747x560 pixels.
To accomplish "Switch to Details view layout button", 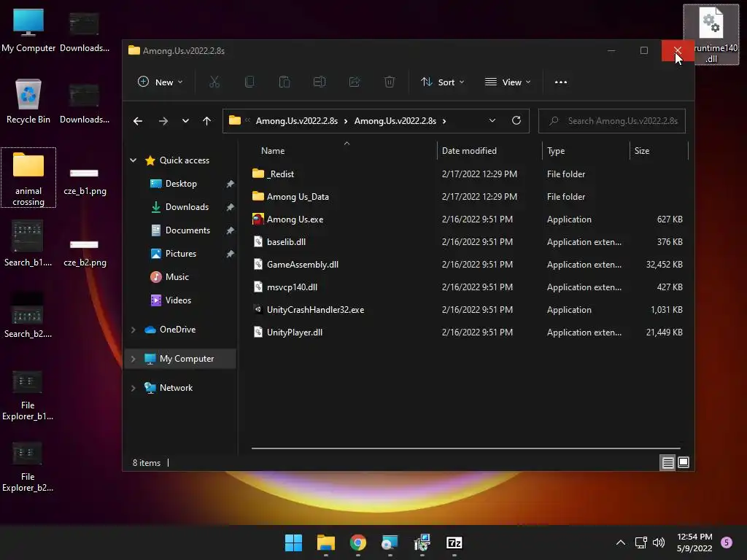I will (x=668, y=462).
